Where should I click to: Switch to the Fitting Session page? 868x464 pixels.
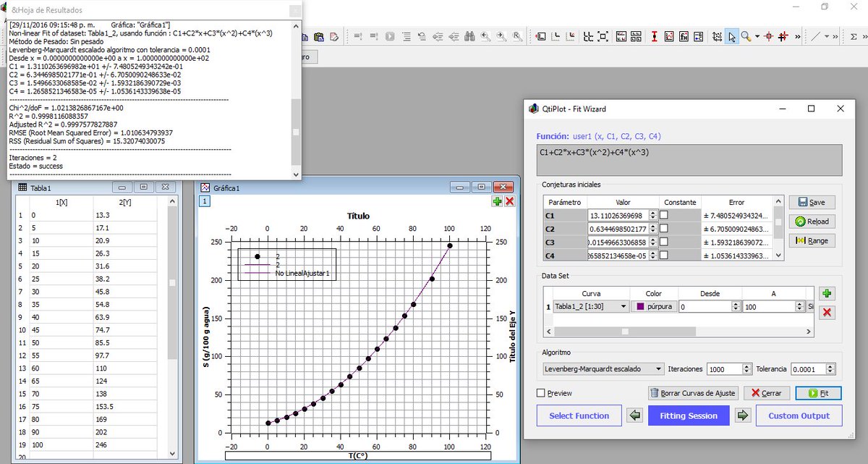(x=689, y=416)
